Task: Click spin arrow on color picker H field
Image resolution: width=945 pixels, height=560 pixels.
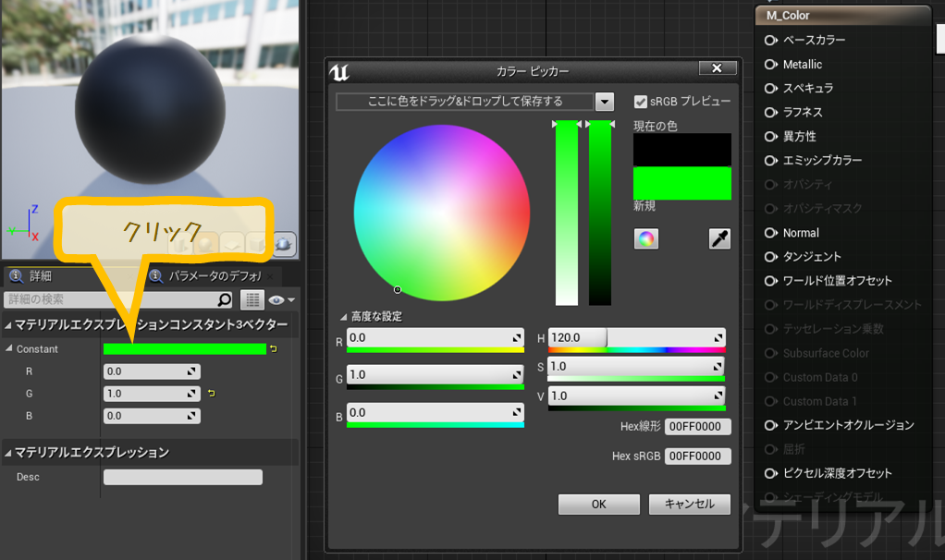Action: point(718,338)
